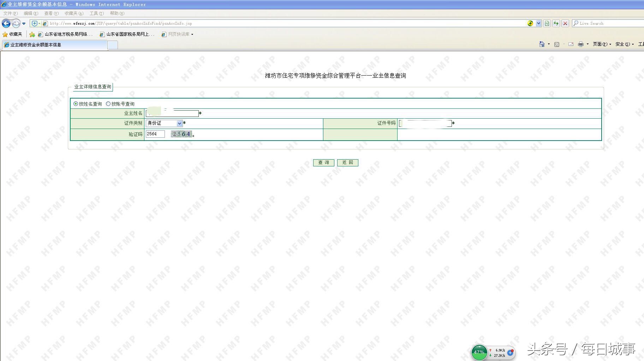644x361 pixels.
Task: Expand the Home button dropdown arrow
Action: point(549,44)
